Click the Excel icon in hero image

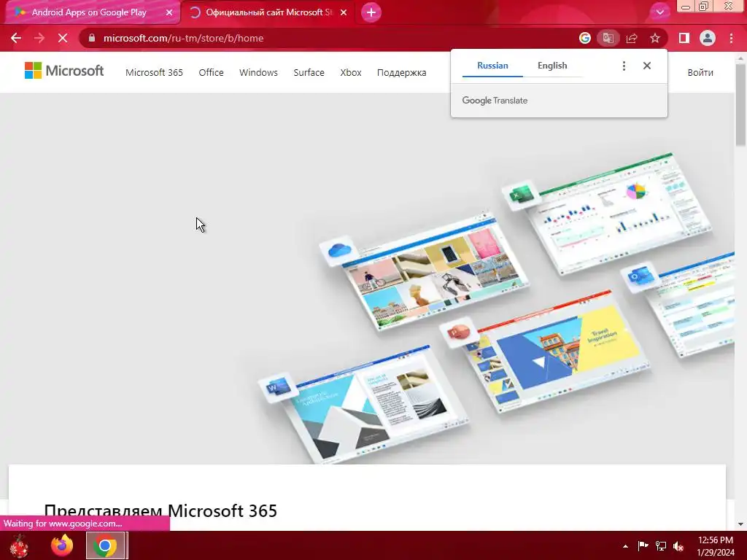coord(521,195)
